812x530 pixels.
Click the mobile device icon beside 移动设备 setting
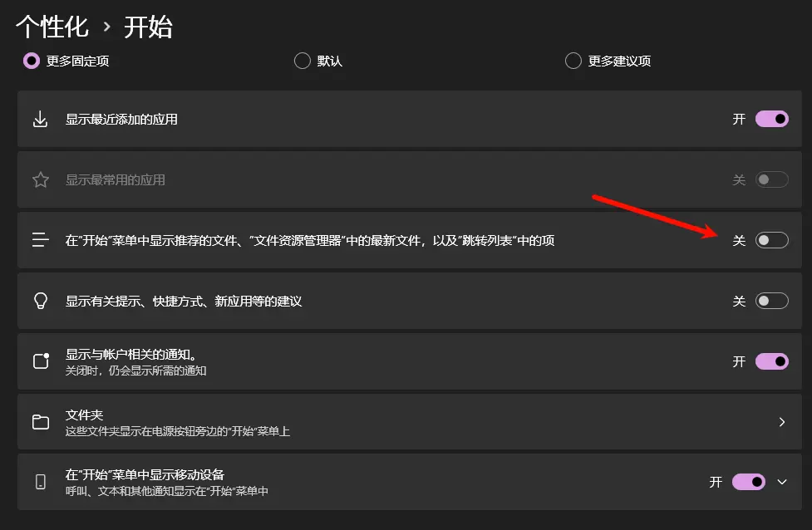click(40, 482)
